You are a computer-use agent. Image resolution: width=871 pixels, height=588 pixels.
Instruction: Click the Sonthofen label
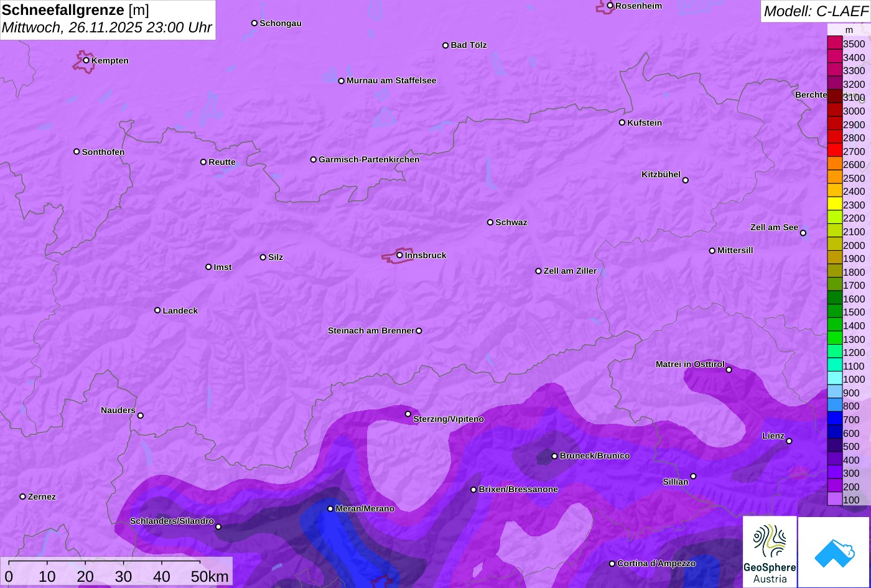[103, 152]
